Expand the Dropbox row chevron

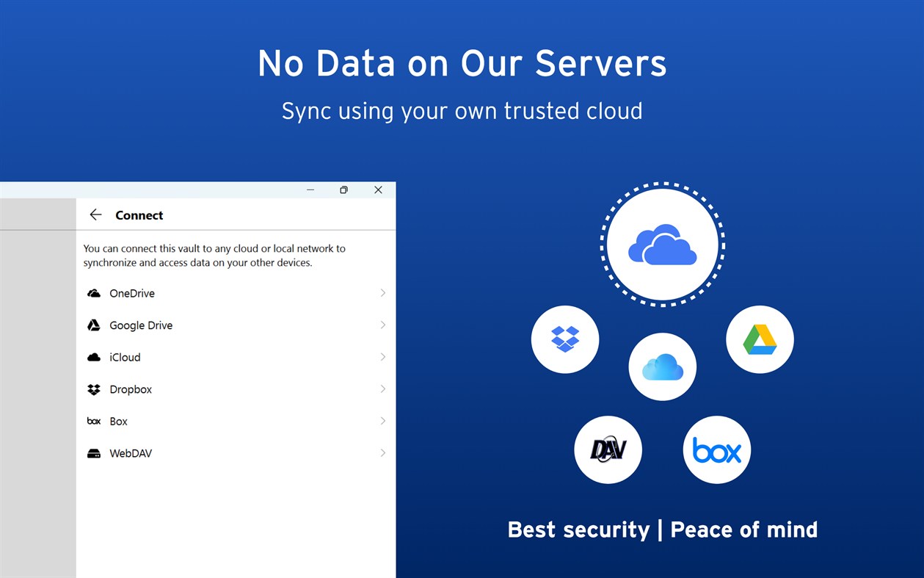click(x=382, y=389)
